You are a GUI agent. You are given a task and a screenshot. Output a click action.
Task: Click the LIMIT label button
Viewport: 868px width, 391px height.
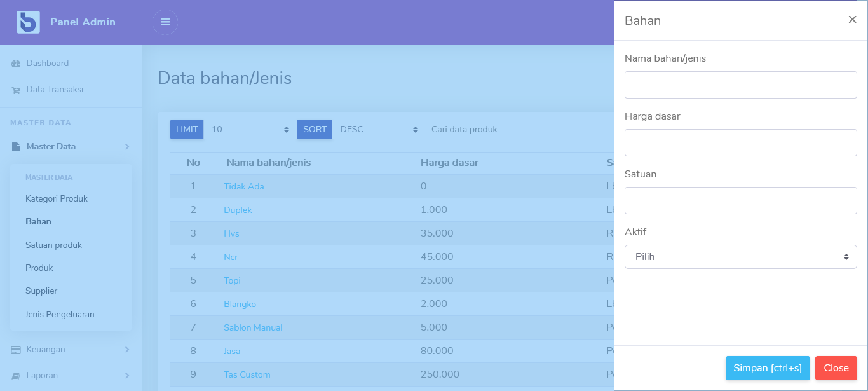click(187, 129)
